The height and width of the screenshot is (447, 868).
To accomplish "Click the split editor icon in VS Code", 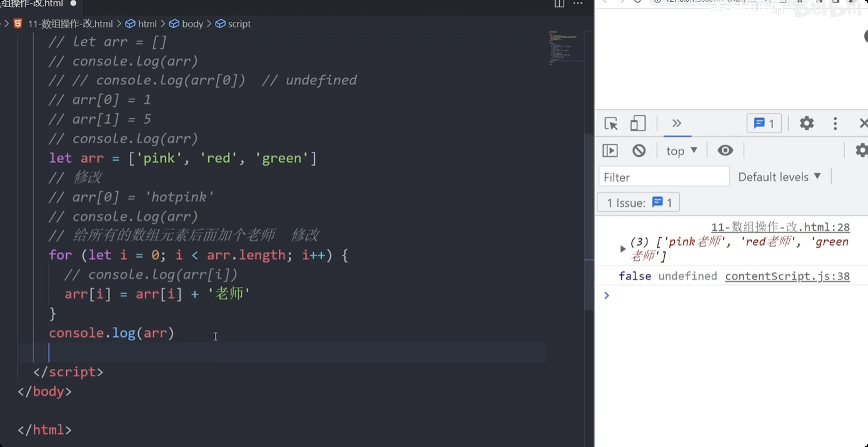I will [559, 3].
